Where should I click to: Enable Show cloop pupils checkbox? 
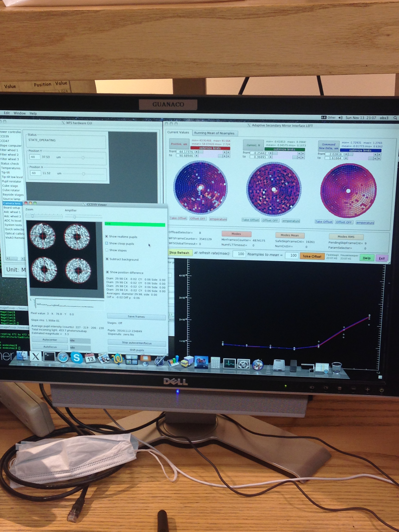[107, 243]
